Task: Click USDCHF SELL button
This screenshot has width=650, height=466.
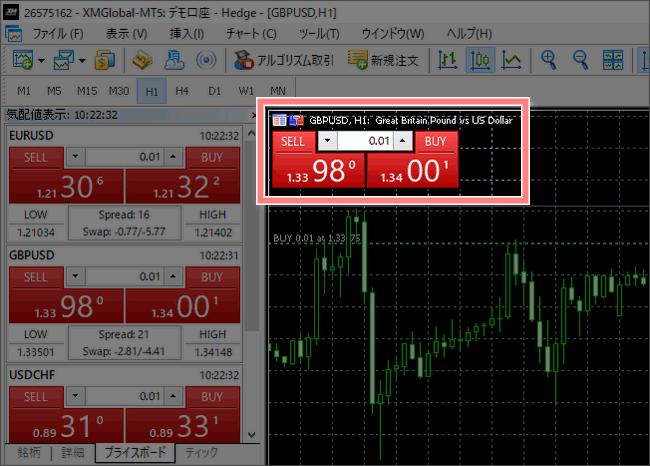Action: pyautogui.click(x=36, y=397)
